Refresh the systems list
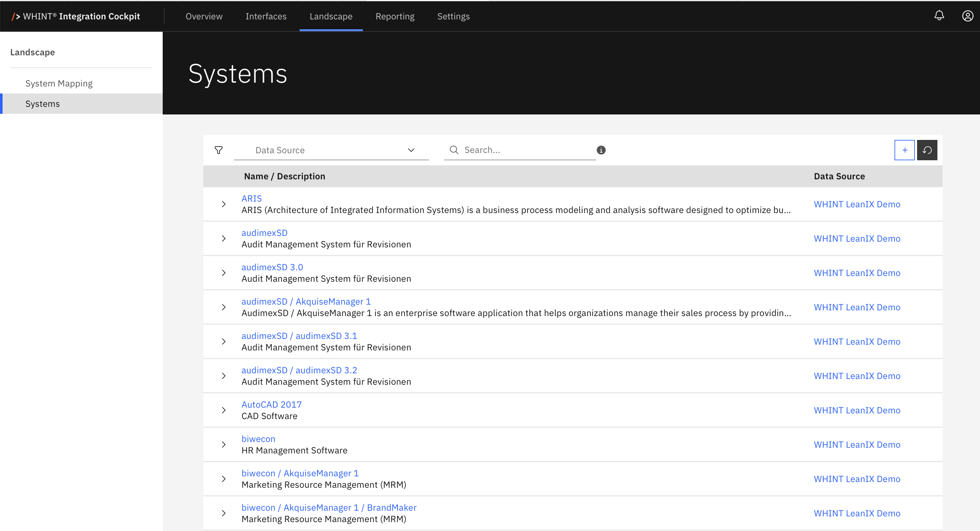This screenshot has height=531, width=980. (x=927, y=150)
